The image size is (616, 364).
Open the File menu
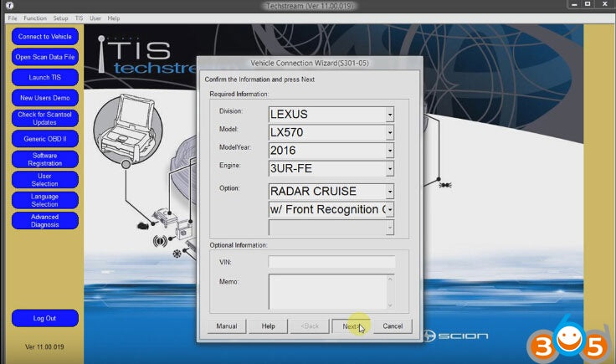point(12,18)
